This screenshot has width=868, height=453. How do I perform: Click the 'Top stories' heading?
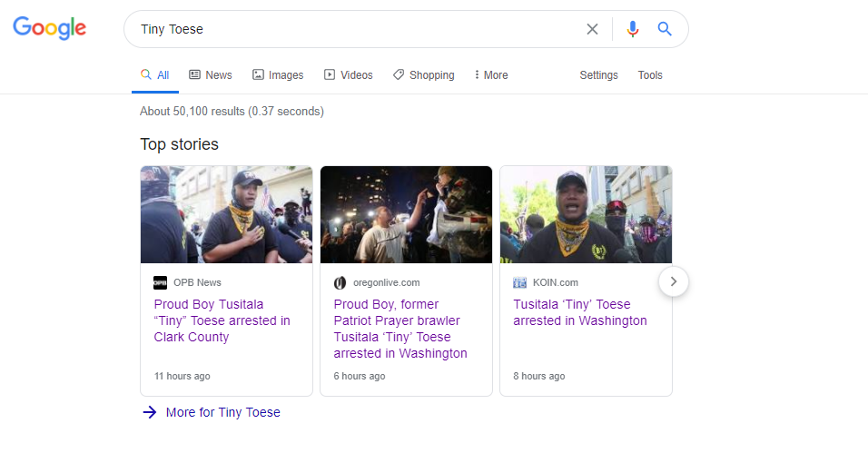(180, 144)
